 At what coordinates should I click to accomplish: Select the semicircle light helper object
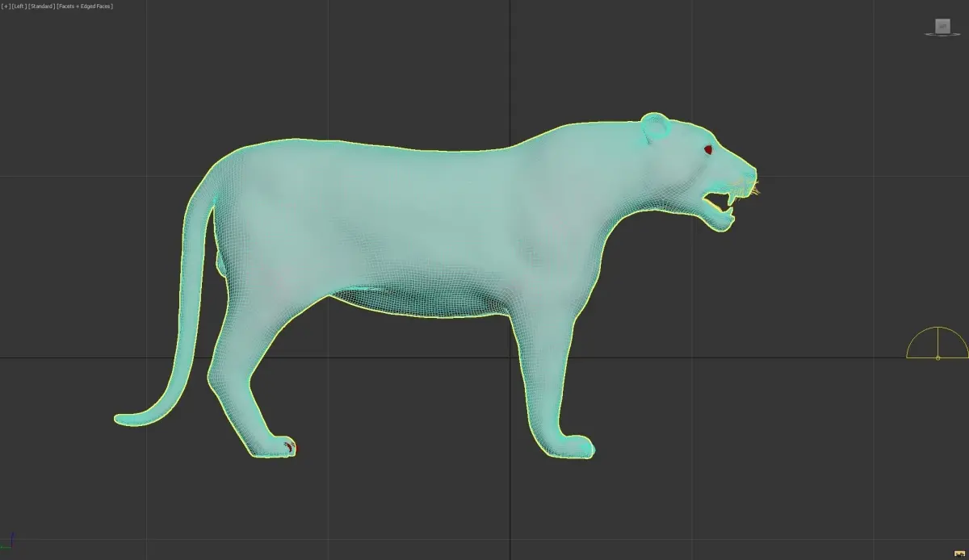pyautogui.click(x=938, y=343)
